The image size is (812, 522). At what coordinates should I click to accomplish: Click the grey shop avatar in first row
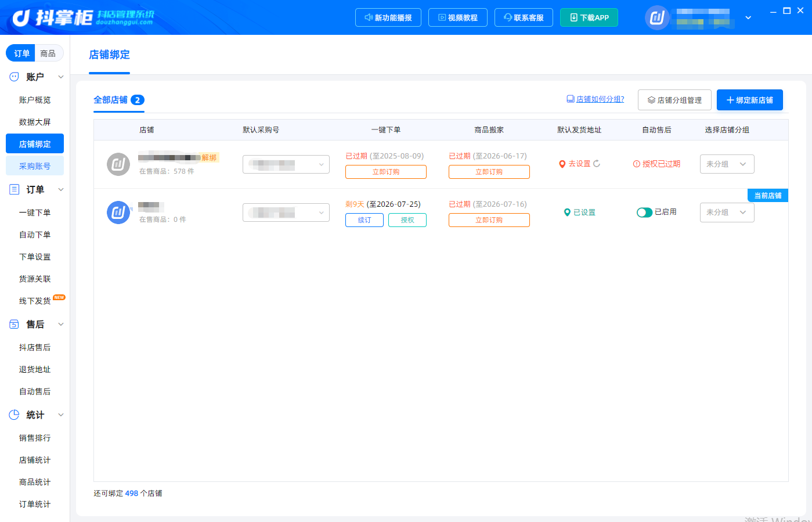pyautogui.click(x=118, y=164)
